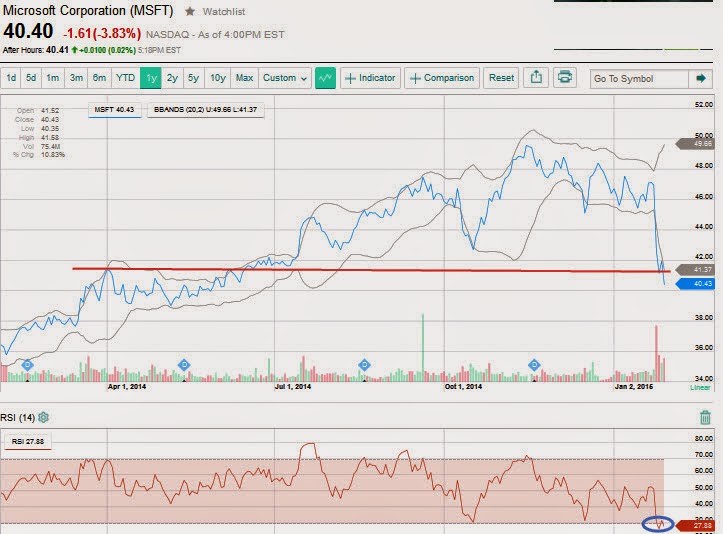Viewport: 723px width, 534px height.
Task: Click the % Chg 10.83% value
Action: [53, 154]
